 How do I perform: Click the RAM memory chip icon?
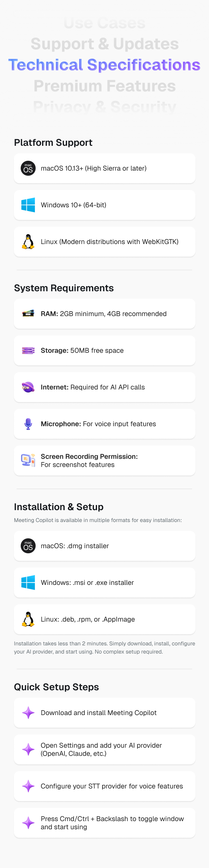[x=28, y=314]
